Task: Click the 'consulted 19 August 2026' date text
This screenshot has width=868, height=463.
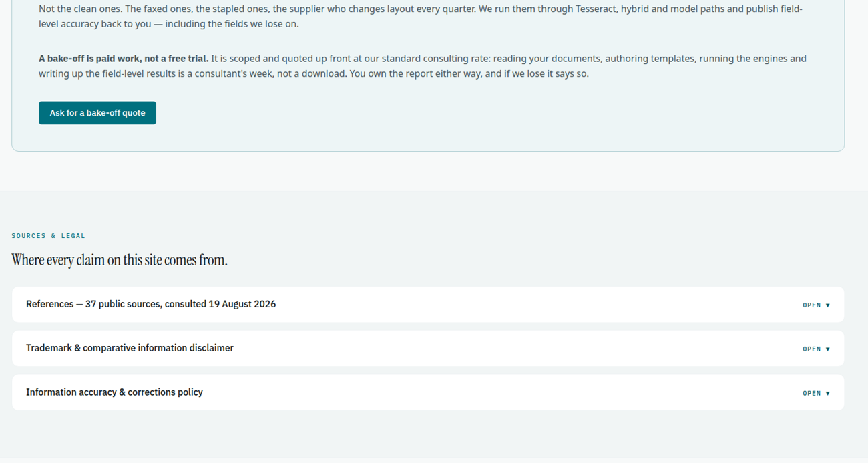Action: (x=220, y=304)
